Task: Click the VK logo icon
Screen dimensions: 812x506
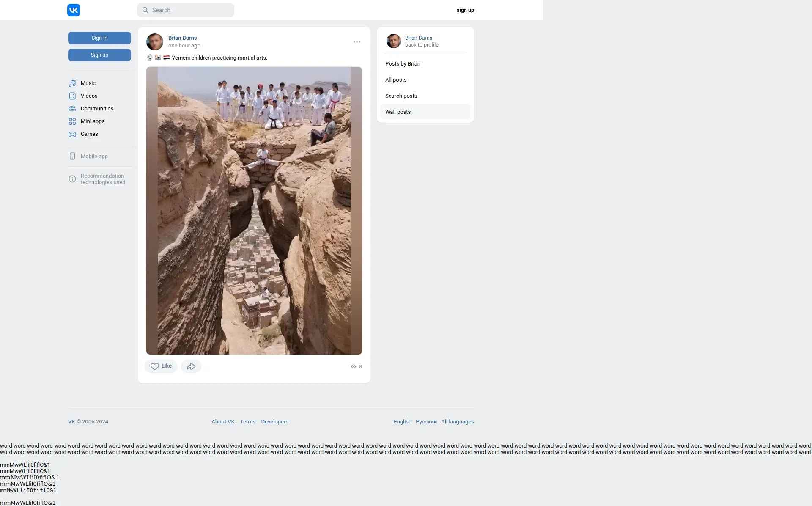Action: click(73, 10)
